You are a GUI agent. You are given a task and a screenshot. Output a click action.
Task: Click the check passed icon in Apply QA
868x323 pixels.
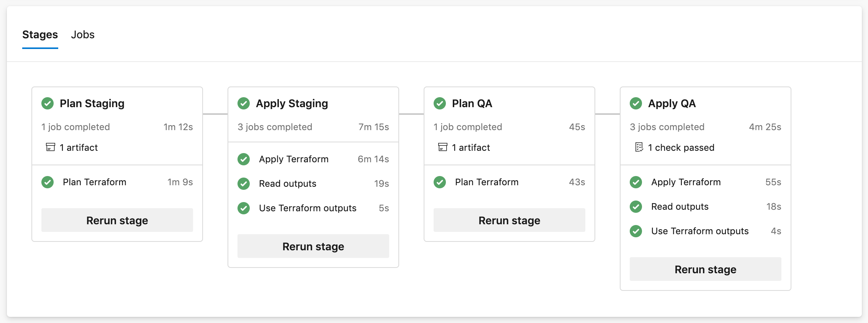(639, 147)
